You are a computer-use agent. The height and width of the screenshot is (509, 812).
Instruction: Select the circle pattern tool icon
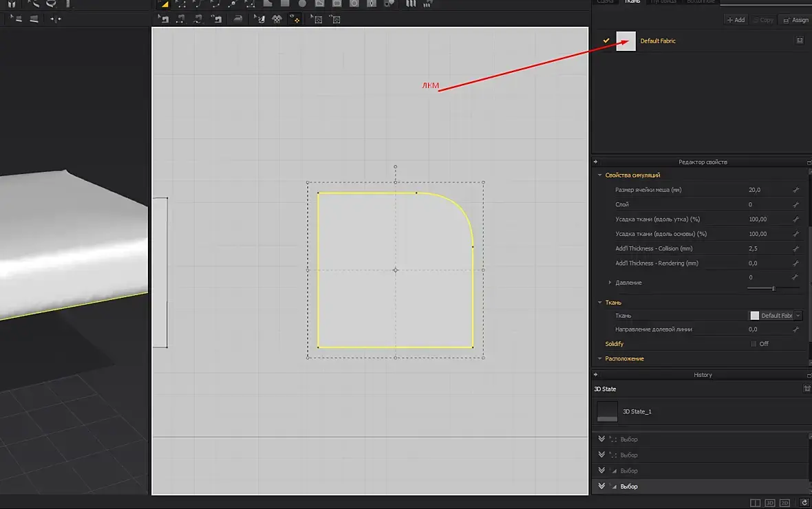[302, 3]
